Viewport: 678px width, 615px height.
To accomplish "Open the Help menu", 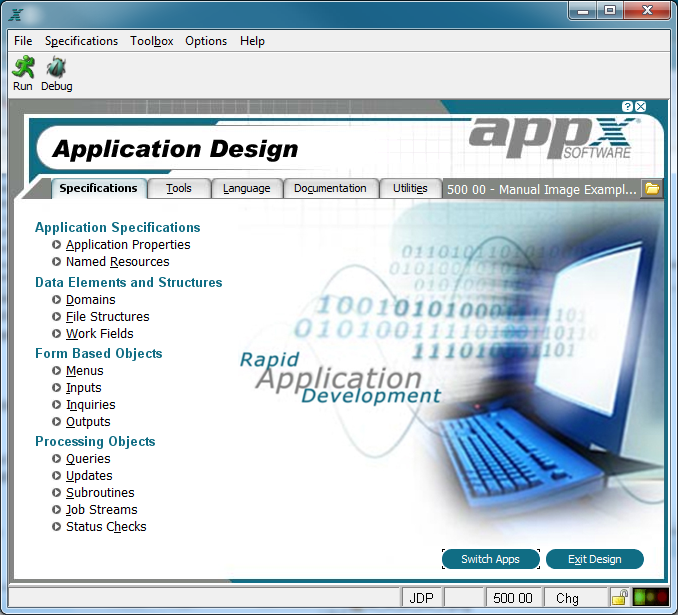I will tap(252, 41).
